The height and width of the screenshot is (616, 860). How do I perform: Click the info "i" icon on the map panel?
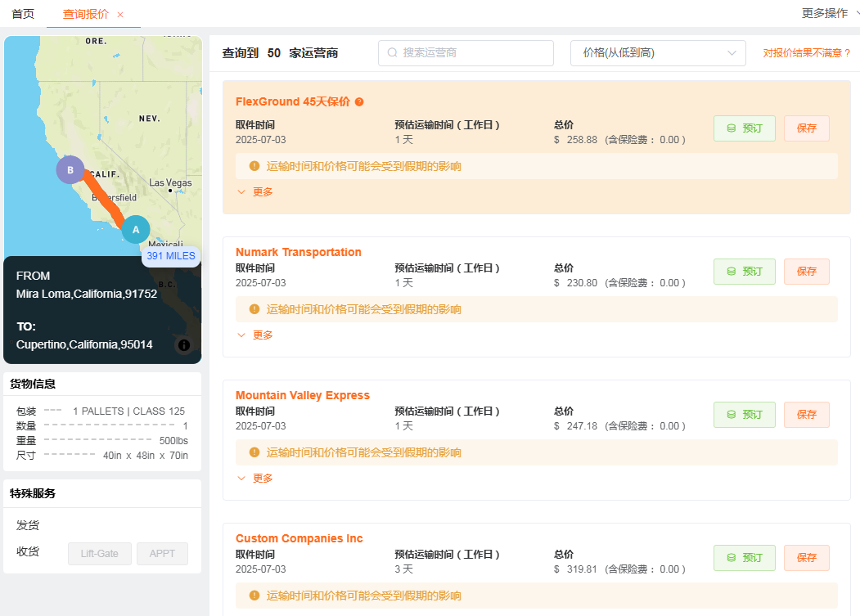(183, 344)
